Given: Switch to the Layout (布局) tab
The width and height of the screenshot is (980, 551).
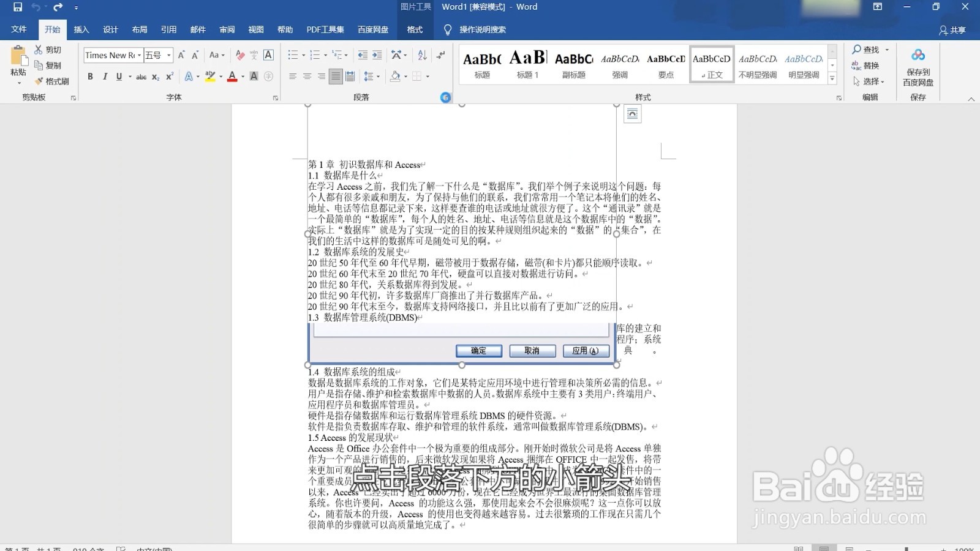Looking at the screenshot, I should [140, 29].
